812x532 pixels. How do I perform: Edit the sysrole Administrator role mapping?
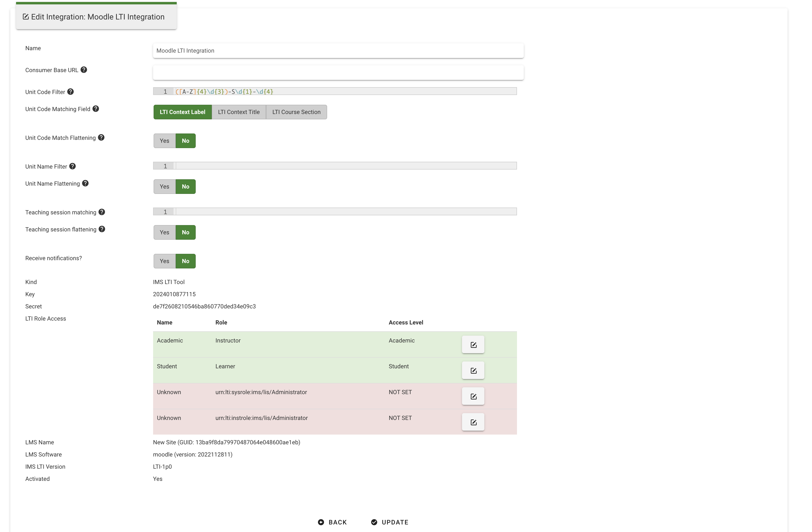(472, 396)
